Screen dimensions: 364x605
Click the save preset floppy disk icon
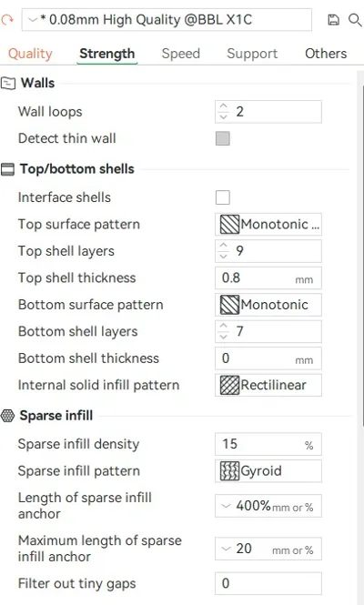pos(333,20)
